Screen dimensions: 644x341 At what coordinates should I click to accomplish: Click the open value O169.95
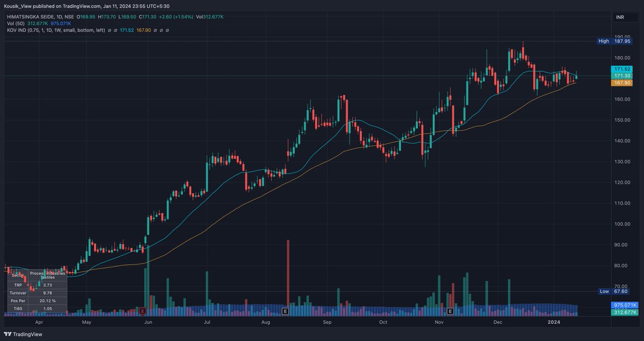pyautogui.click(x=87, y=17)
